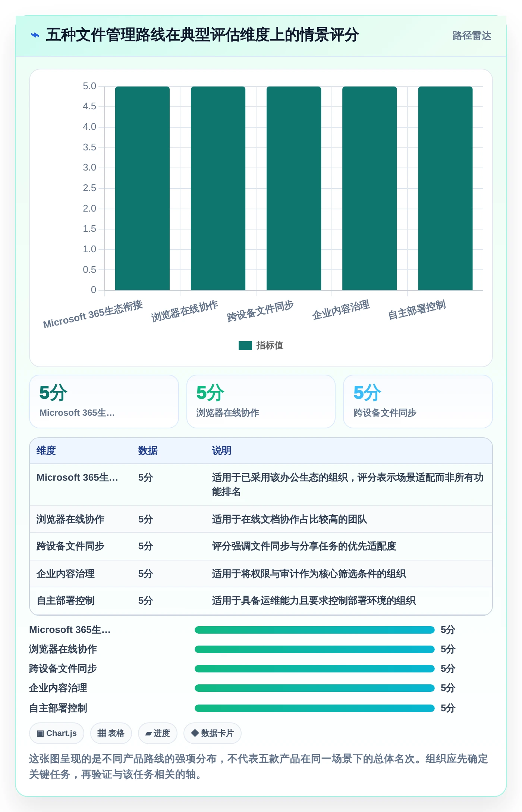The height and width of the screenshot is (812, 522).
Task: Select the Microsoft 365生… table row name
Action: (x=77, y=478)
